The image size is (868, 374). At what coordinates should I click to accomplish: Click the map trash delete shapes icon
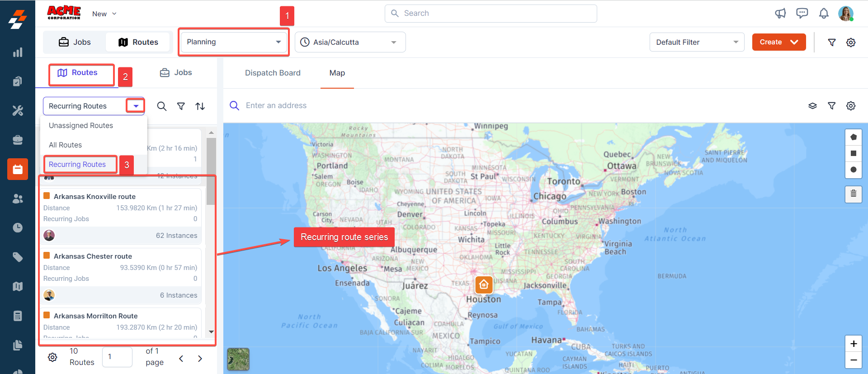[x=854, y=194]
